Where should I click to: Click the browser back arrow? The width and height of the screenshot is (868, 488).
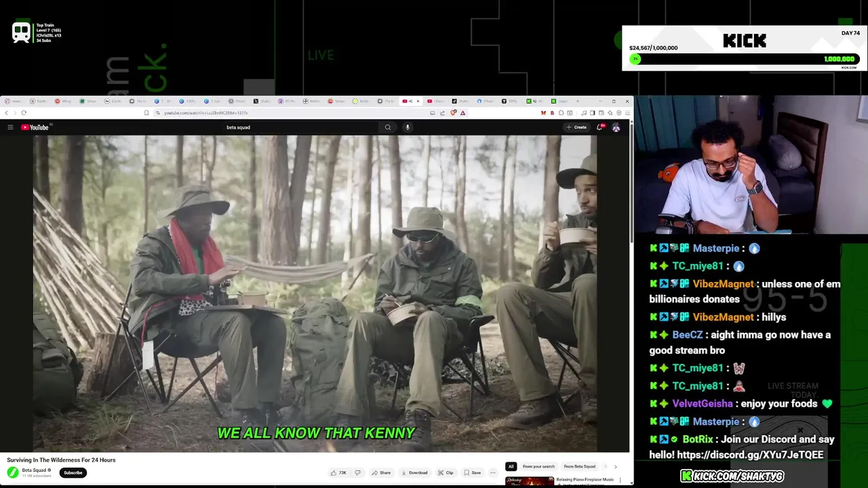point(7,113)
